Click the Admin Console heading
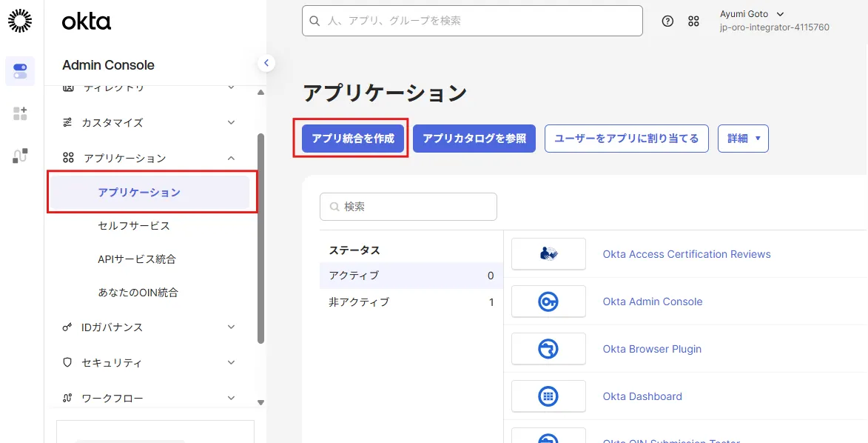Screen dimensions: 868x443 pos(109,65)
